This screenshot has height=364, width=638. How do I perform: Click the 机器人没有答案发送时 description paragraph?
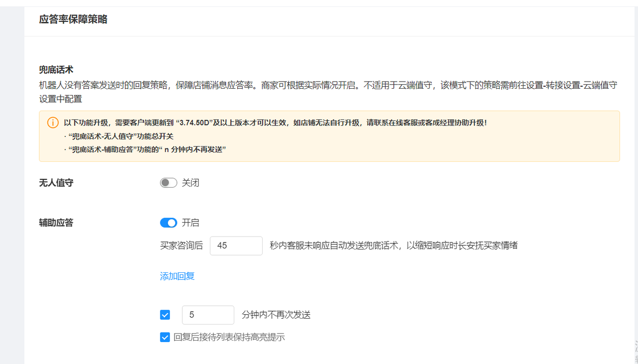pyautogui.click(x=328, y=92)
